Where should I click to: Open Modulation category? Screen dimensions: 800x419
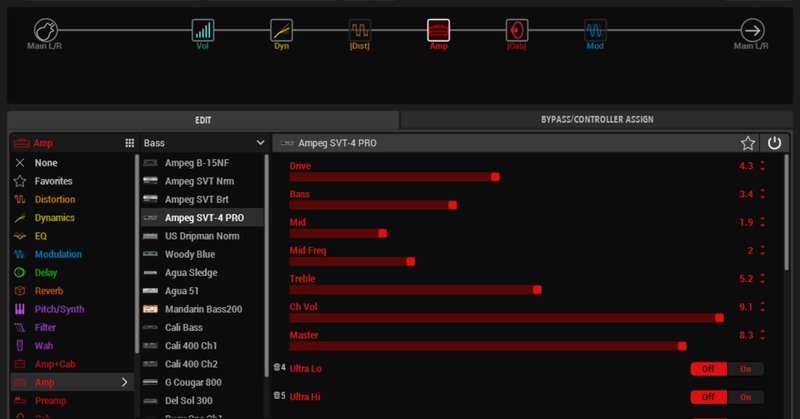coord(71,254)
